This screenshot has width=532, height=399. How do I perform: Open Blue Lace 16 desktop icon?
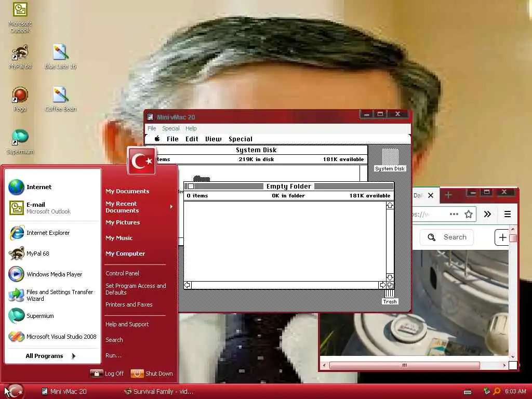coord(60,57)
